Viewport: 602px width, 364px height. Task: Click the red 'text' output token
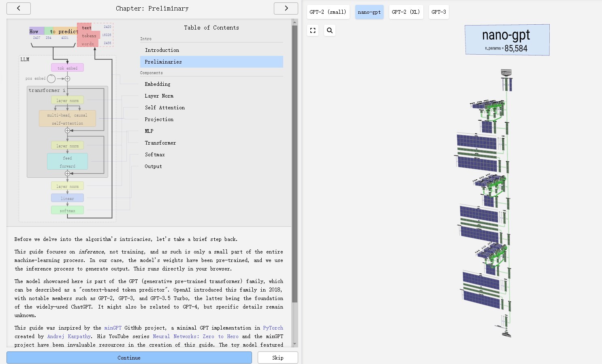tap(84, 27)
